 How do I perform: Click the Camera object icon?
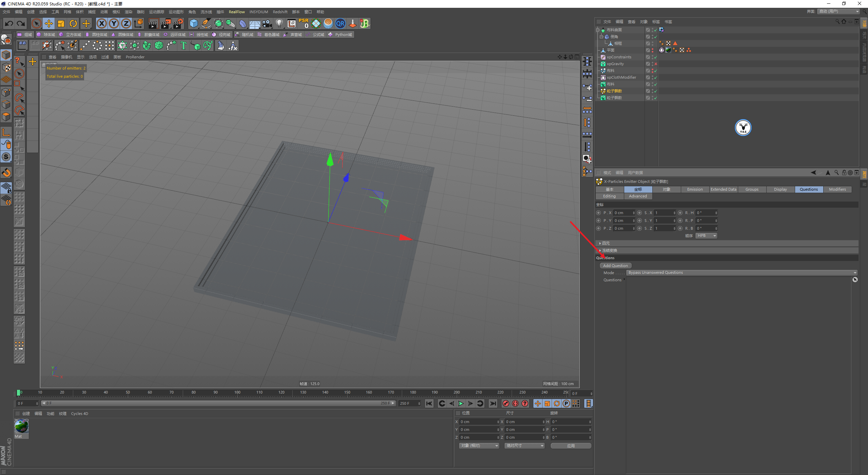[267, 23]
